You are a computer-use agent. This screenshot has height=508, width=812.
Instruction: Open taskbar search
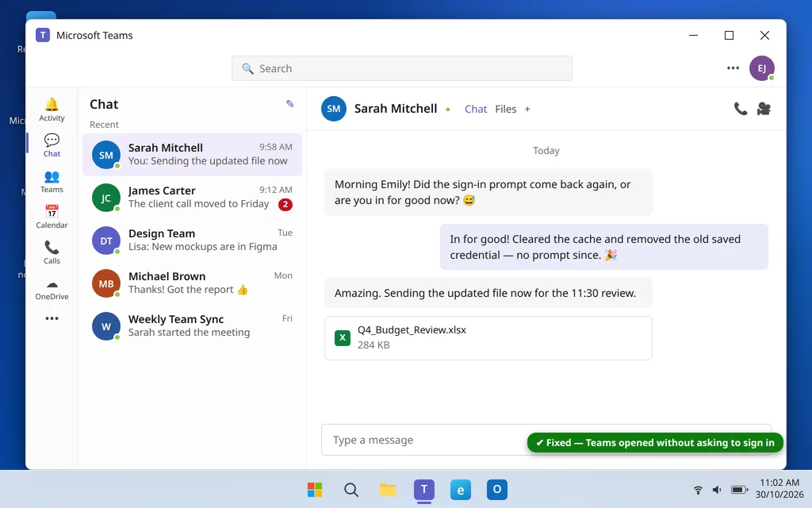pos(351,489)
